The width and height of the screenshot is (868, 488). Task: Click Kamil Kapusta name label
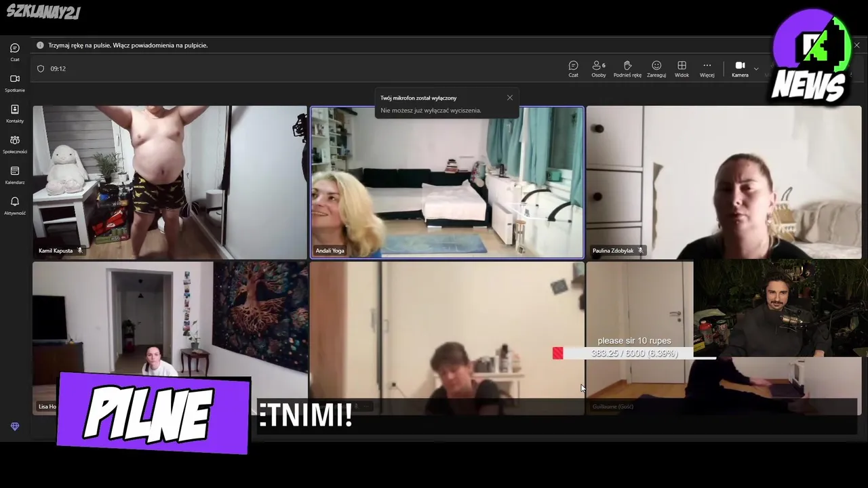(x=56, y=251)
